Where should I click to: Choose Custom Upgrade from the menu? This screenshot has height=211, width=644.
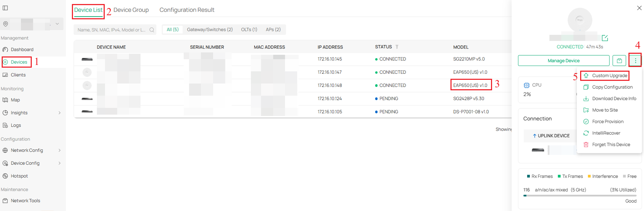(609, 76)
